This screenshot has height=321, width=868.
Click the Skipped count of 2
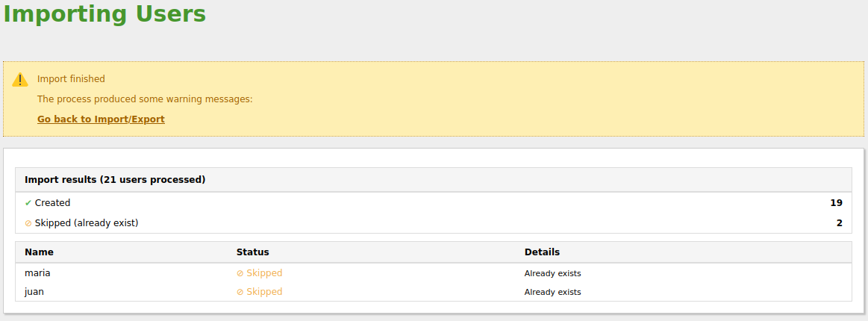[839, 223]
